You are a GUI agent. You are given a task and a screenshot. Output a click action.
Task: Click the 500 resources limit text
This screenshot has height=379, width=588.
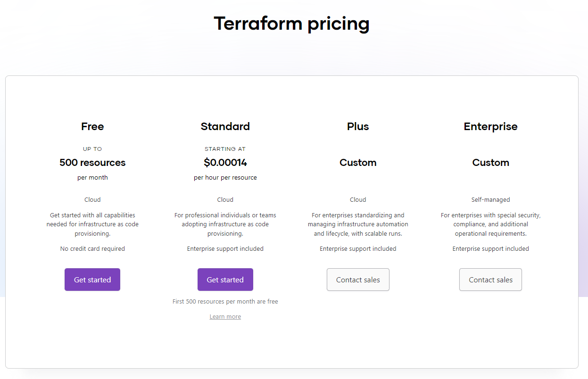92,163
